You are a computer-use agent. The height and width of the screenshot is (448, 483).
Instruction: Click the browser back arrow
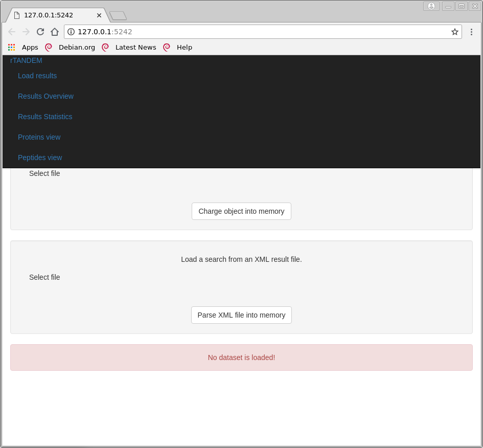pyautogui.click(x=12, y=32)
